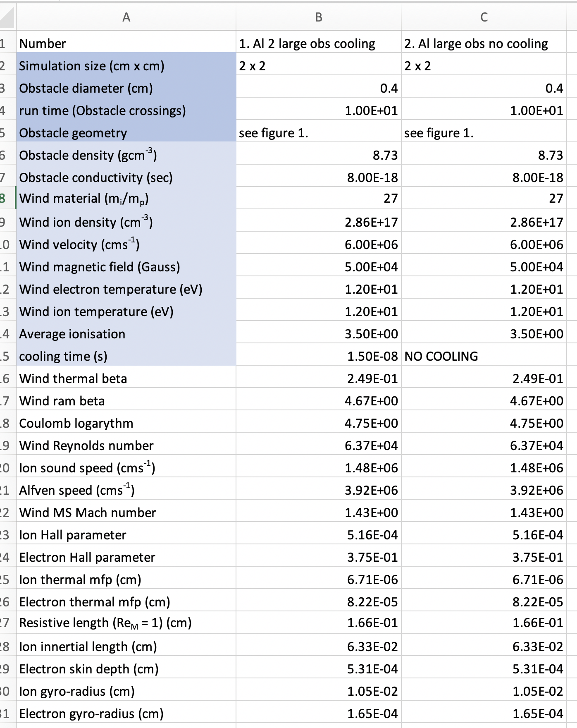Select column C header
This screenshot has height=728, width=577.
(x=484, y=17)
